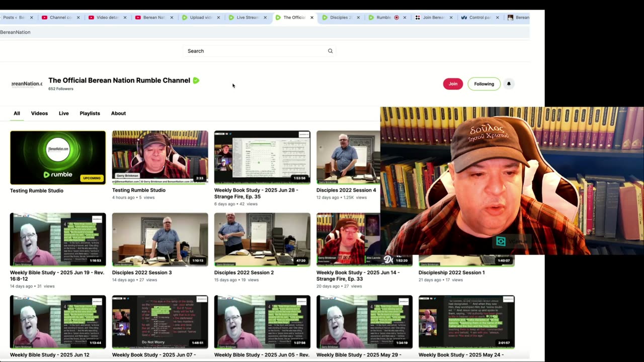
Task: Click the channel name heading text
Action: [x=119, y=80]
